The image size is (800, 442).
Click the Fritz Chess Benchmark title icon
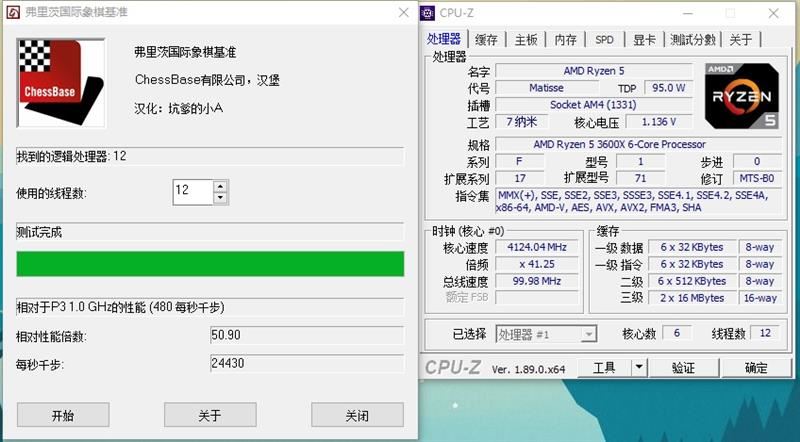[x=13, y=12]
